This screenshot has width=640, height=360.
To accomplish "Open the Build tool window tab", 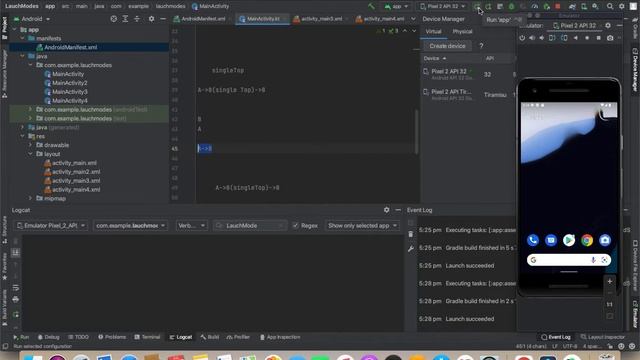I will (x=210, y=337).
